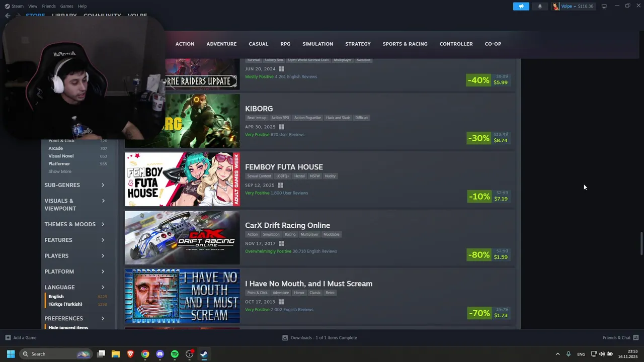Click the Windows icon next to JUN 20, 2024
Screen dimensions: 644x362
coord(282,69)
